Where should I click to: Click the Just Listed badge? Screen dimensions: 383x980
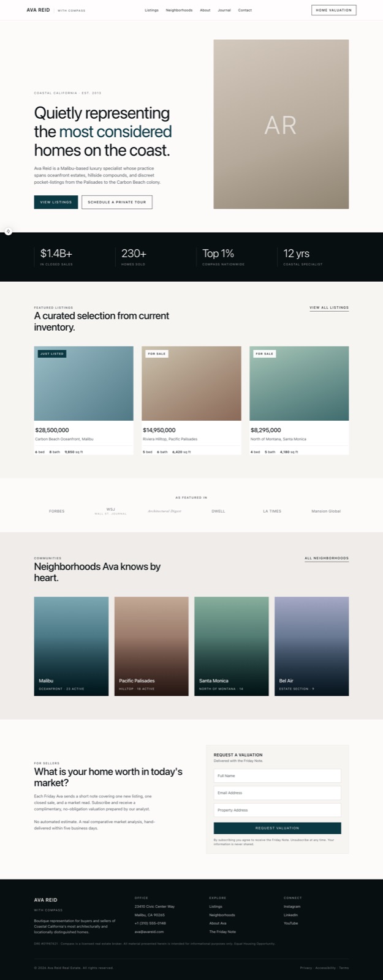pyautogui.click(x=52, y=353)
